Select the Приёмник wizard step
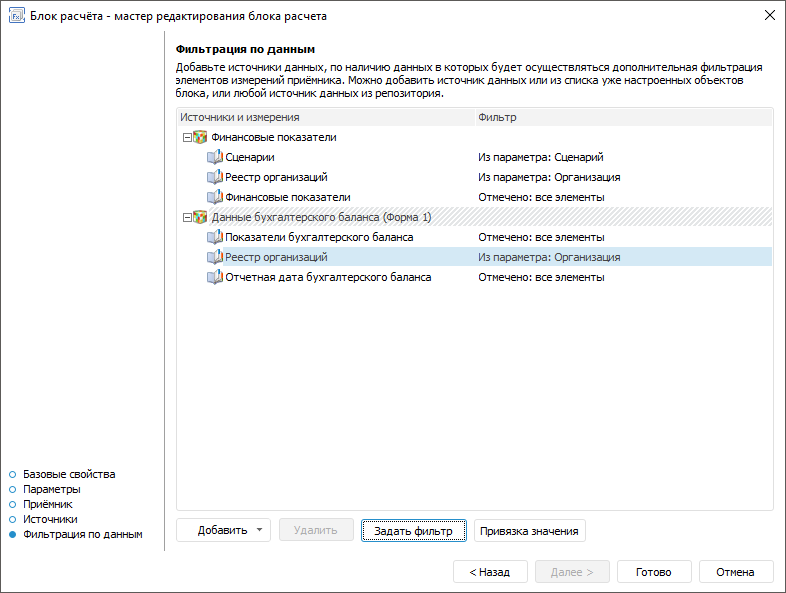786x593 pixels. 48,505
